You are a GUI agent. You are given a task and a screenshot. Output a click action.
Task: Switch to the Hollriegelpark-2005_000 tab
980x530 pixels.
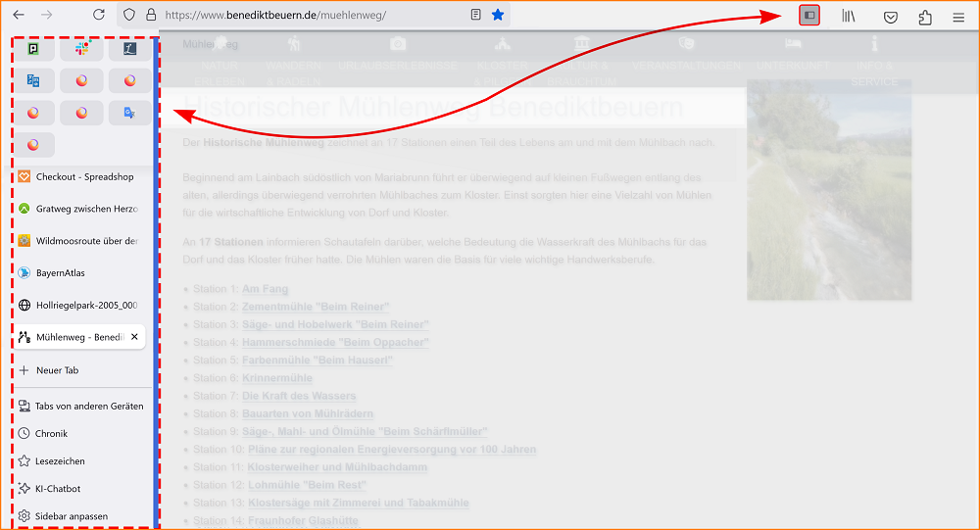pyautogui.click(x=80, y=305)
